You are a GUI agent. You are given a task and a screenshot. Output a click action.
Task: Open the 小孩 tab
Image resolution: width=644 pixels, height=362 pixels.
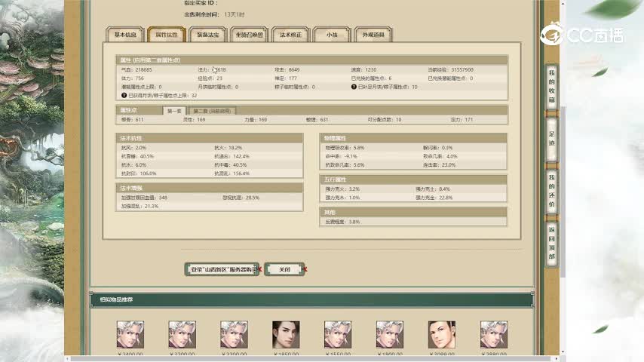(332, 35)
